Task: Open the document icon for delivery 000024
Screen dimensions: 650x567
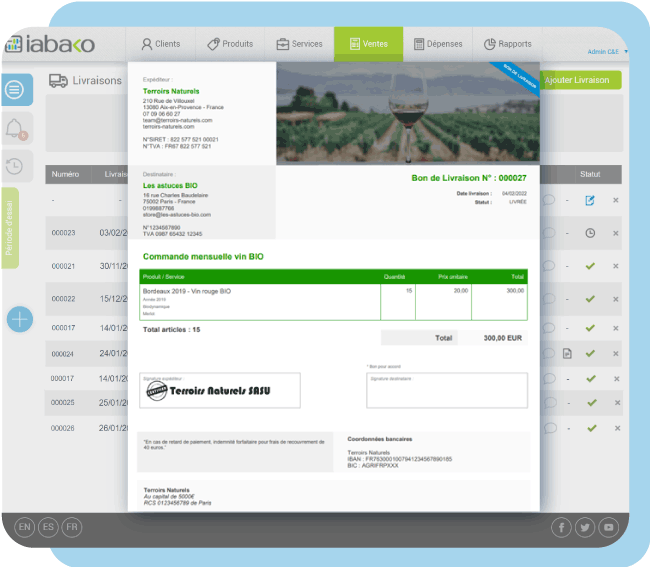Action: (x=567, y=354)
